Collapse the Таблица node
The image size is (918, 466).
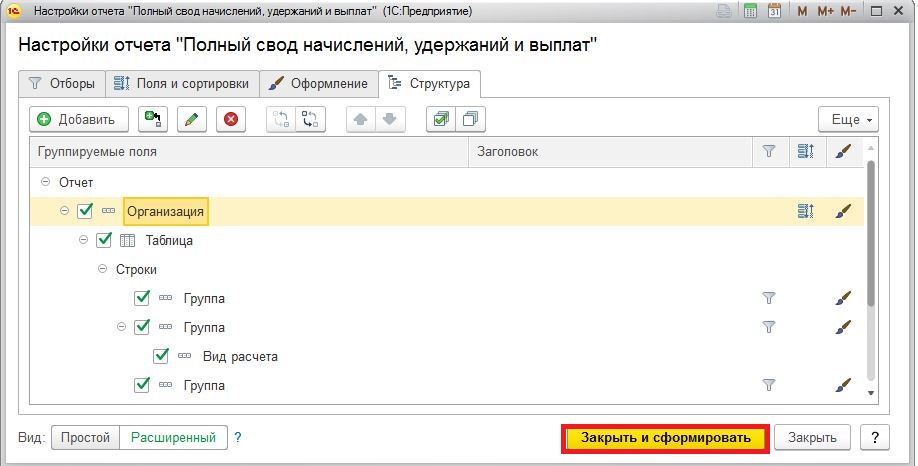(83, 240)
